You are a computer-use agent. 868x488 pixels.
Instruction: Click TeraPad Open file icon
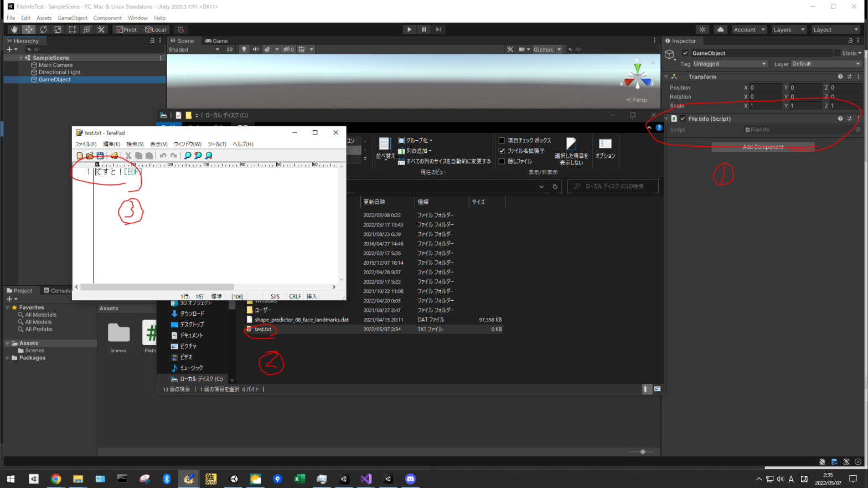click(90, 156)
